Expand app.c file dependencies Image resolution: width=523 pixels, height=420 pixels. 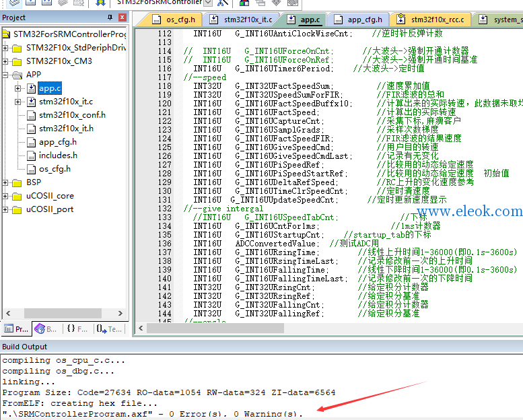tap(18, 88)
